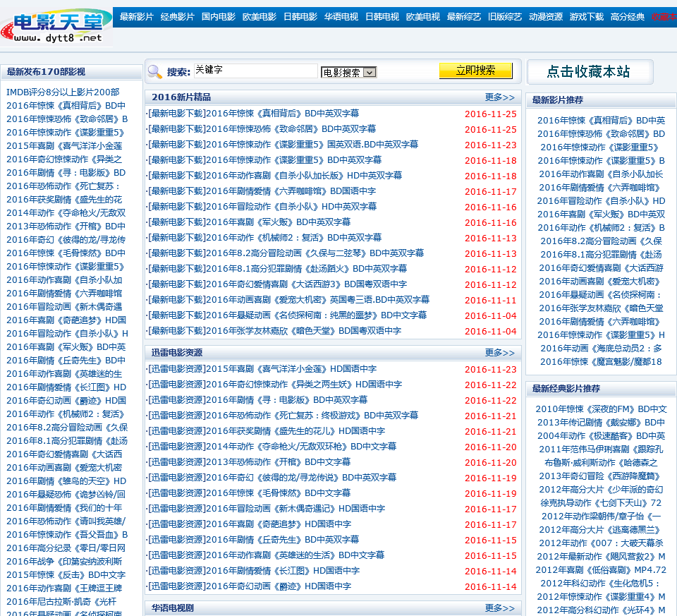Open 徐克执导动作《七剑下天山》 sidebar link
The height and width of the screenshot is (616, 677).
[x=601, y=503]
